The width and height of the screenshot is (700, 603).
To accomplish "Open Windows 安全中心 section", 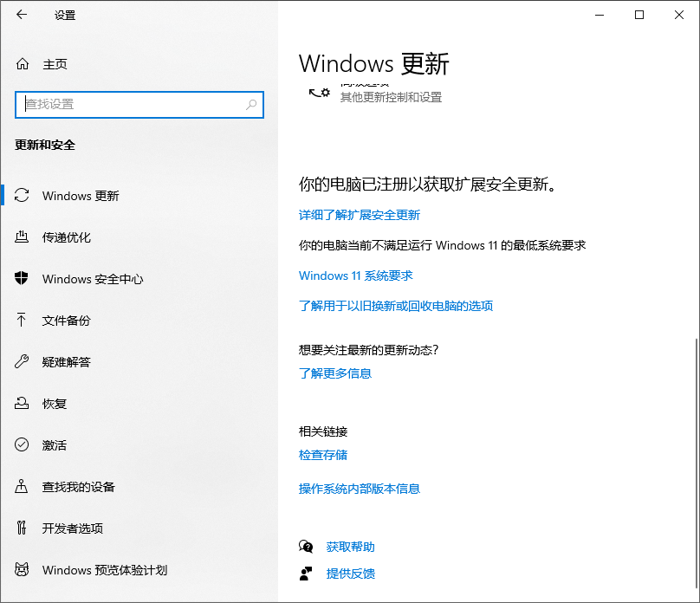I will [139, 278].
